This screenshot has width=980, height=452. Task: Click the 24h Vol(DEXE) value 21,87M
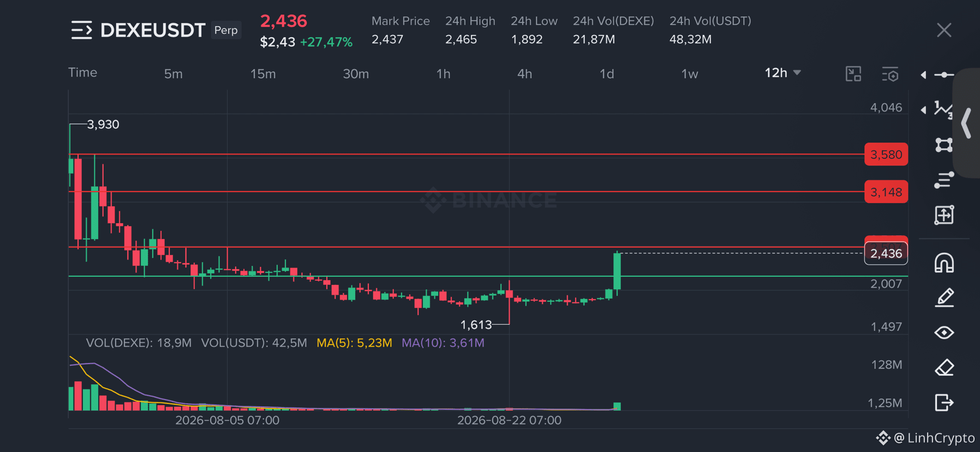point(594,39)
